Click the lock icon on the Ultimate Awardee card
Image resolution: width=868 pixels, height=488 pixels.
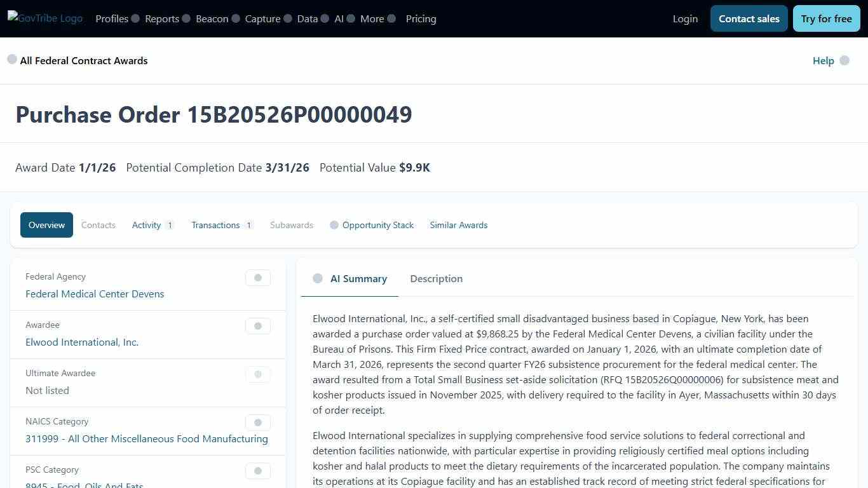coord(257,374)
